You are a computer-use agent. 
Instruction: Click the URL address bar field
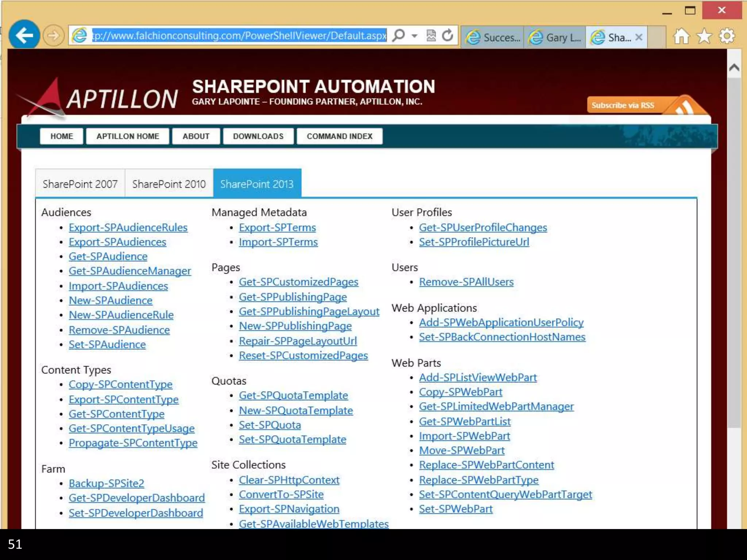(239, 35)
